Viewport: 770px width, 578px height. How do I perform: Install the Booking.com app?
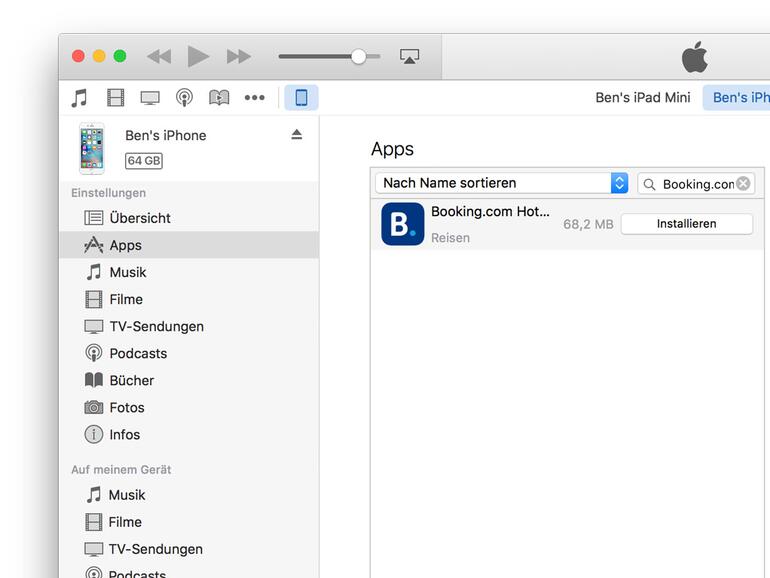coord(686,224)
